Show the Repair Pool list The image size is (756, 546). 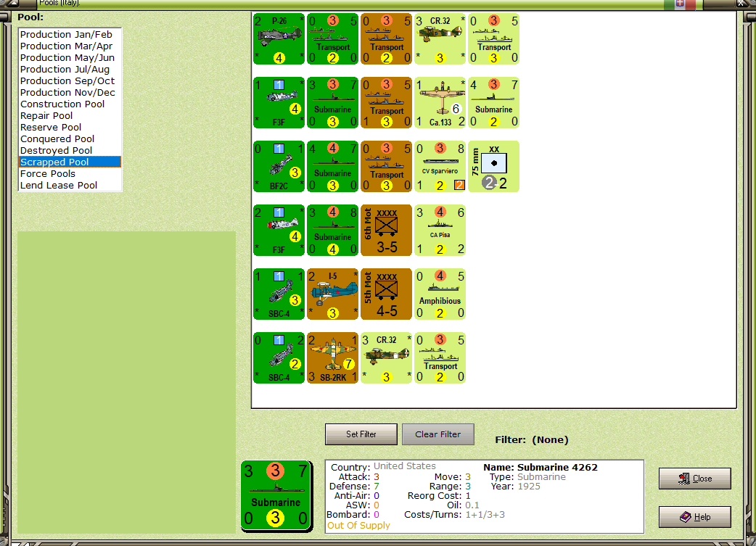tap(70, 116)
